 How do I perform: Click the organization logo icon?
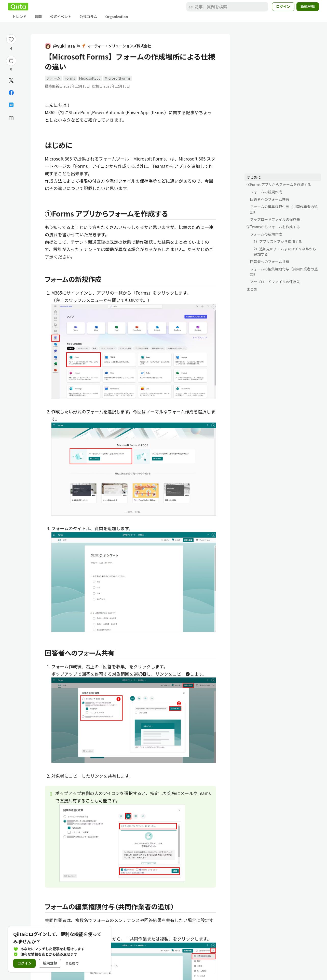84,46
